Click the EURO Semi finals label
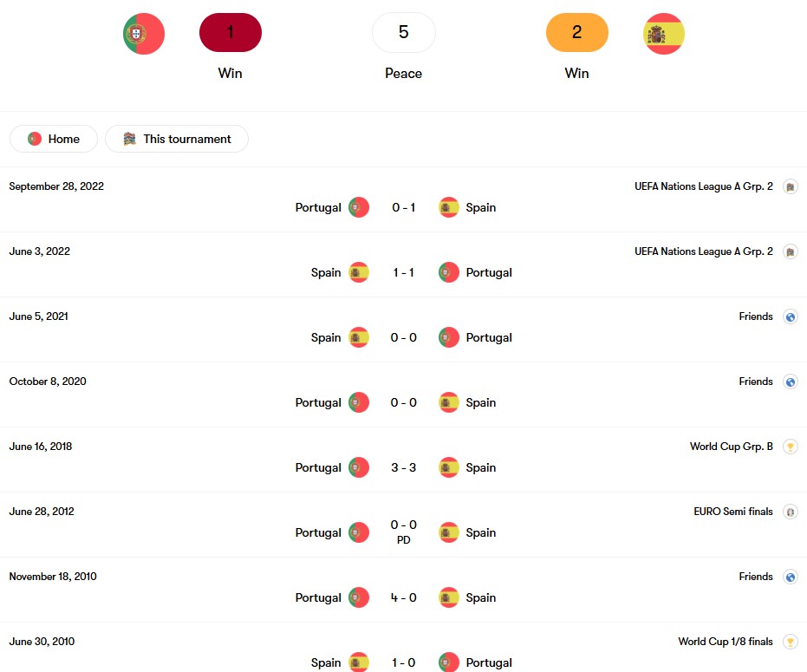Viewport: 807px width, 672px height. (x=733, y=512)
